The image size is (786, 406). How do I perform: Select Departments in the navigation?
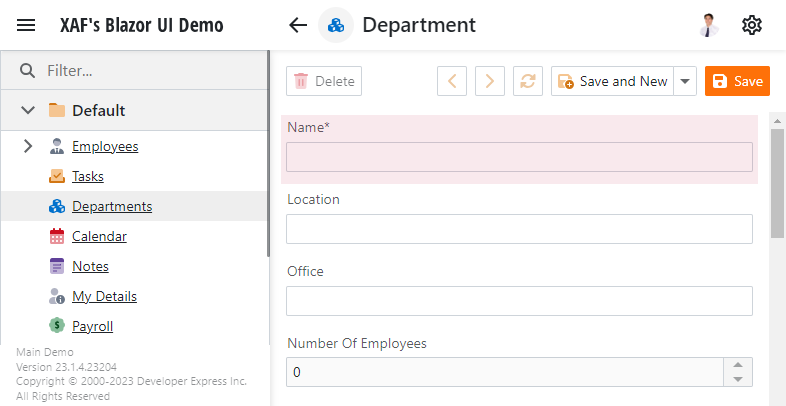(112, 206)
